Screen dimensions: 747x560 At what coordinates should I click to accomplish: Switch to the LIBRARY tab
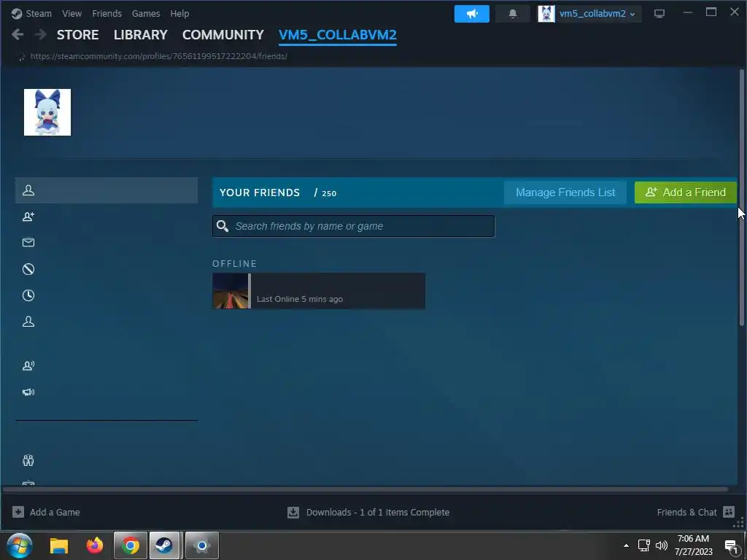tap(141, 35)
